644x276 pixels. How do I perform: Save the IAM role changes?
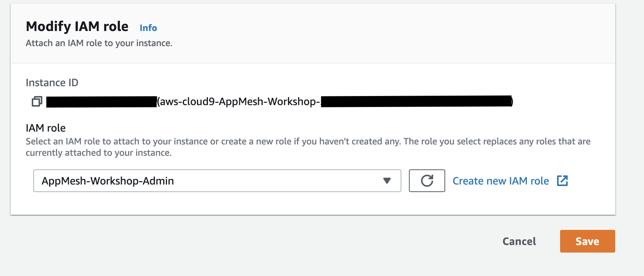[x=587, y=241]
